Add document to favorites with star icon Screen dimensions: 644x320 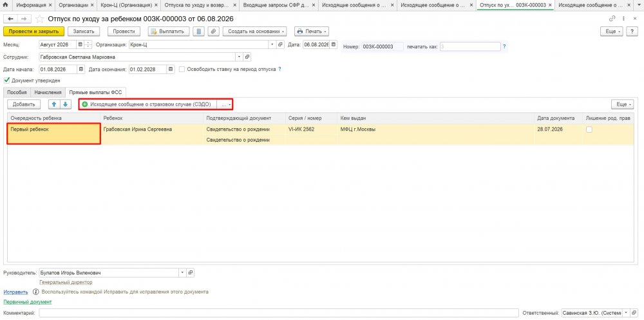(x=39, y=19)
